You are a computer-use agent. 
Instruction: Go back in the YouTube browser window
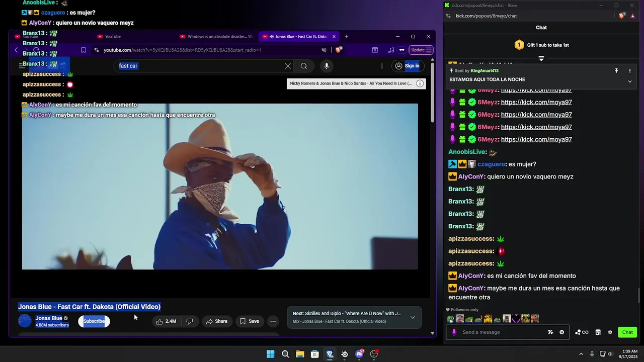click(x=16, y=50)
